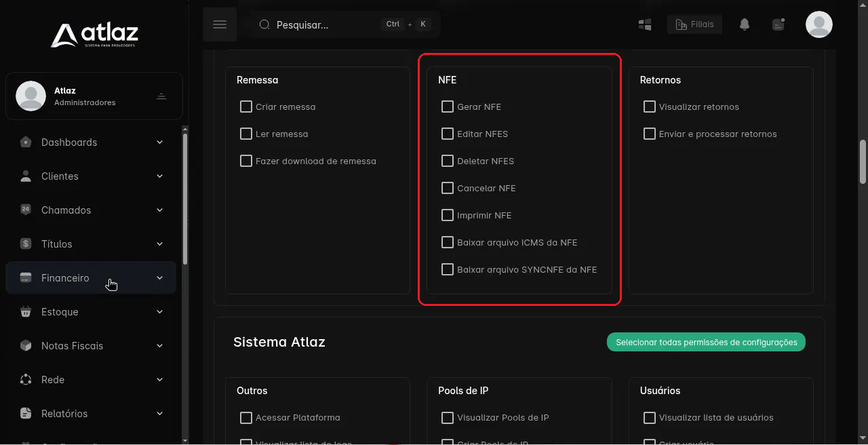The width and height of the screenshot is (868, 445).
Task: Check Visualizar retornos box
Action: (x=650, y=107)
